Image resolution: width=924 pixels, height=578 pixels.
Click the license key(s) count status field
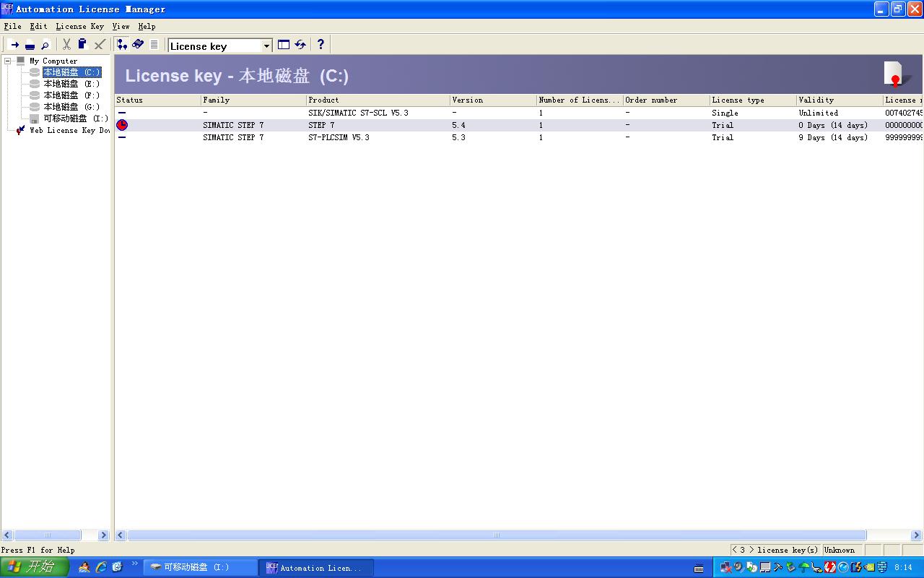click(775, 550)
